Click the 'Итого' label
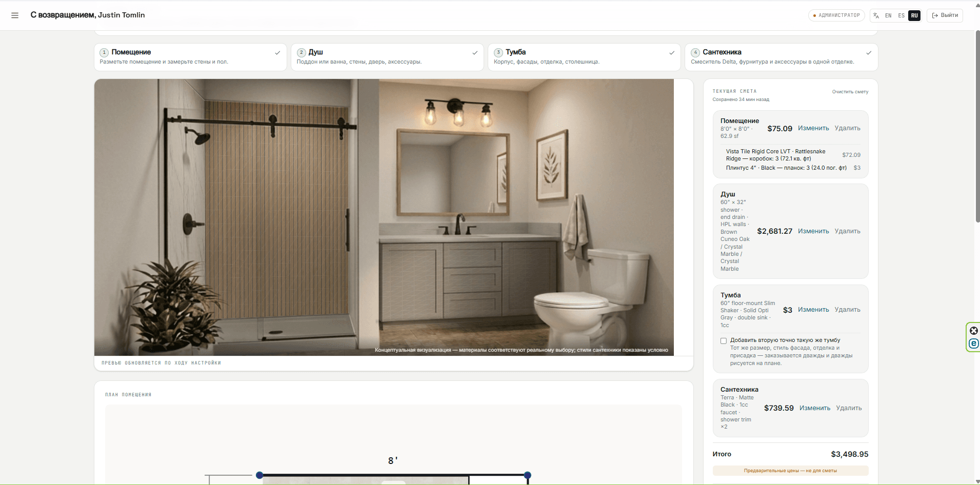This screenshot has width=980, height=485. [x=722, y=454]
